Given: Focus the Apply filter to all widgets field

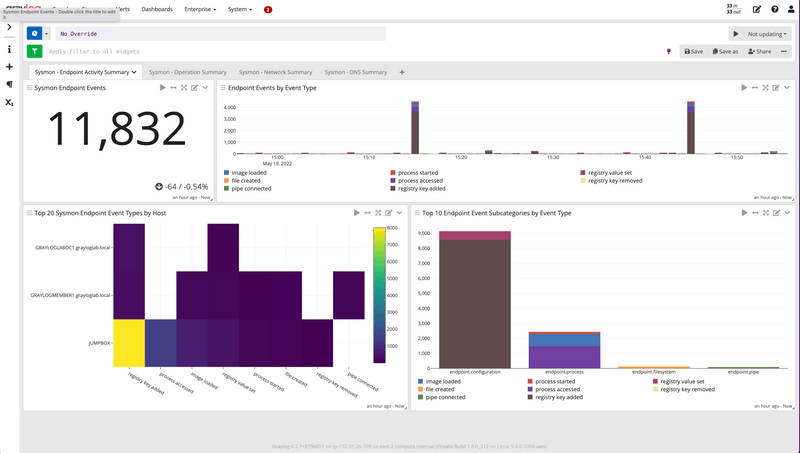Looking at the screenshot, I should click(x=352, y=51).
